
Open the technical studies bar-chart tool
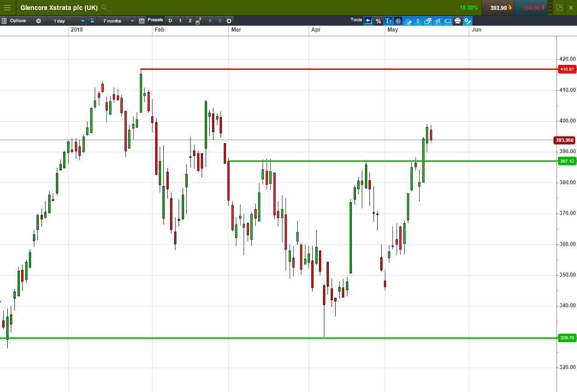[438, 21]
